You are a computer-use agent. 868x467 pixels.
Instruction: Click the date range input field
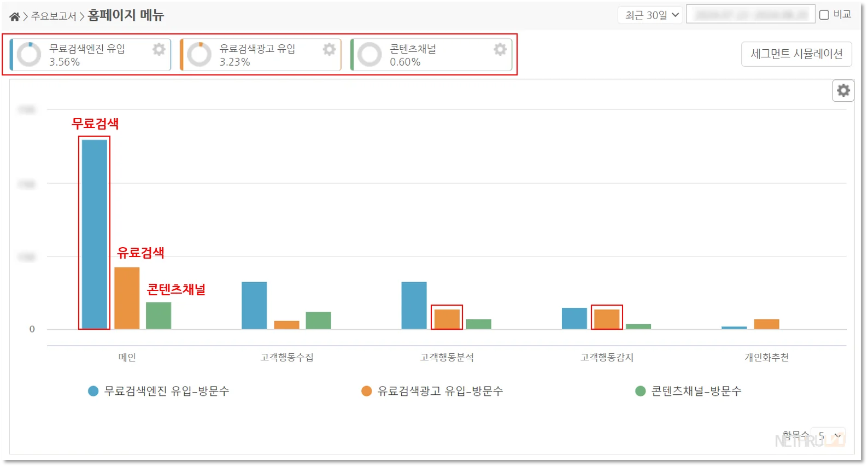coord(750,15)
